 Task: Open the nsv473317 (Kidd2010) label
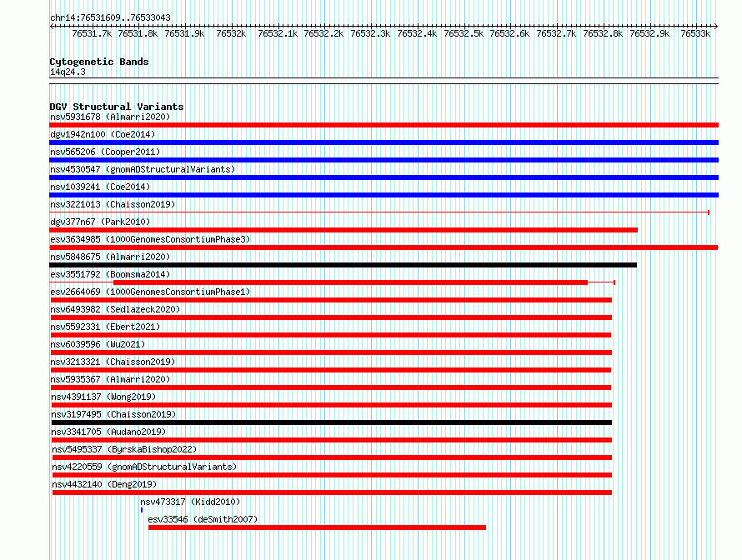(190, 502)
